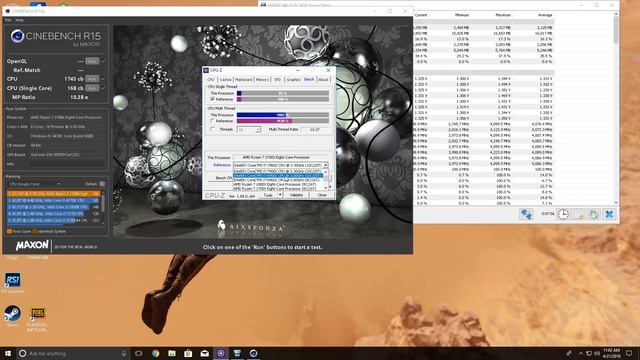Click multi thread This Processor progress bar
The width and height of the screenshot is (640, 360).
point(283,115)
